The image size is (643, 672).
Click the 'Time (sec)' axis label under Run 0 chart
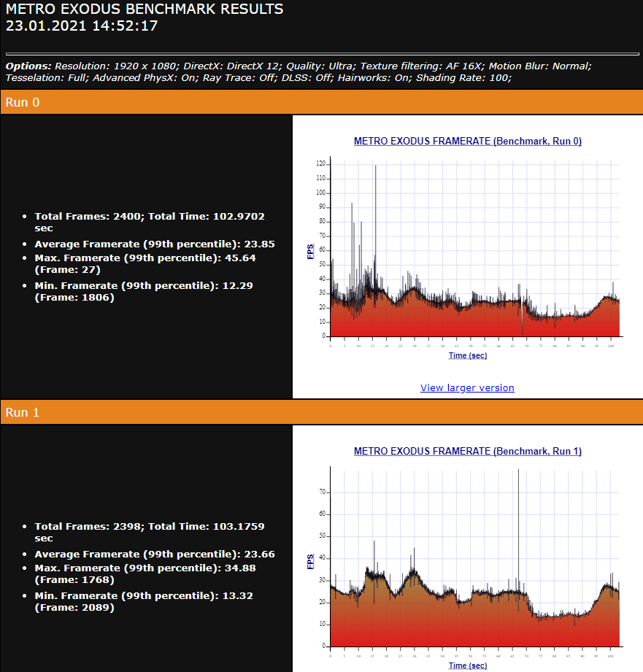point(468,355)
